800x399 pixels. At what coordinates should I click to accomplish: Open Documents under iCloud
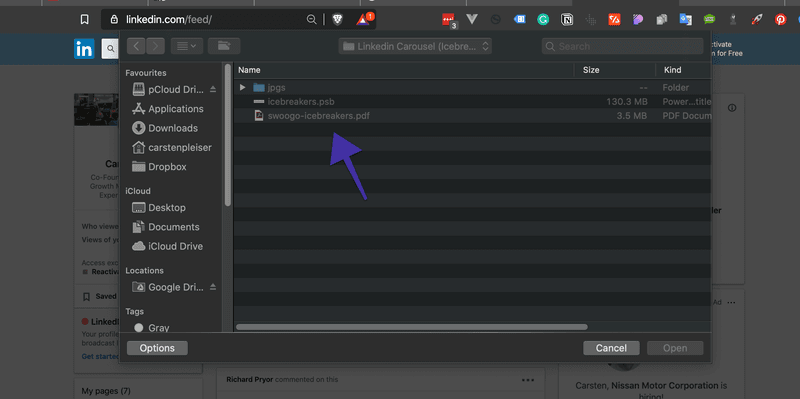pos(167,227)
